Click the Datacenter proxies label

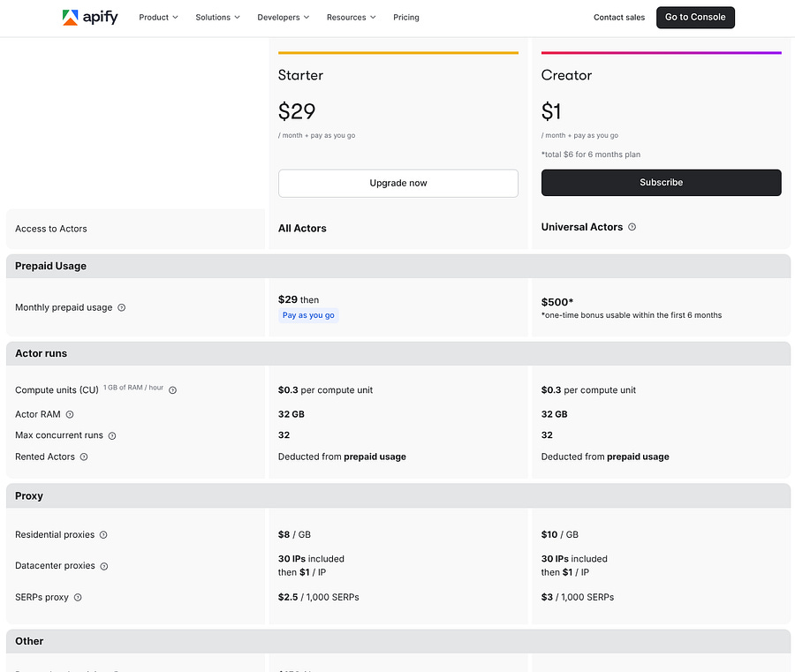[x=55, y=566]
